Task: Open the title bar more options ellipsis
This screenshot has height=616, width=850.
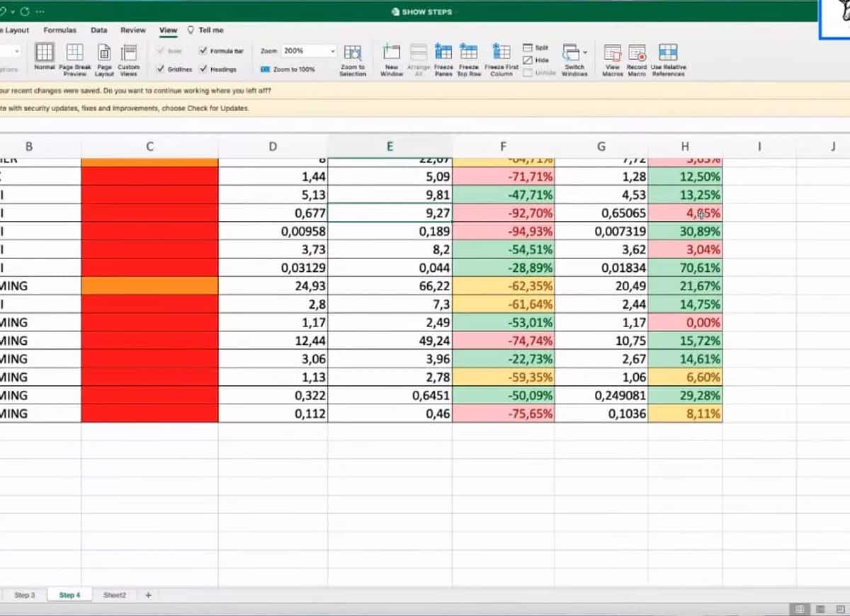Action: (x=40, y=12)
